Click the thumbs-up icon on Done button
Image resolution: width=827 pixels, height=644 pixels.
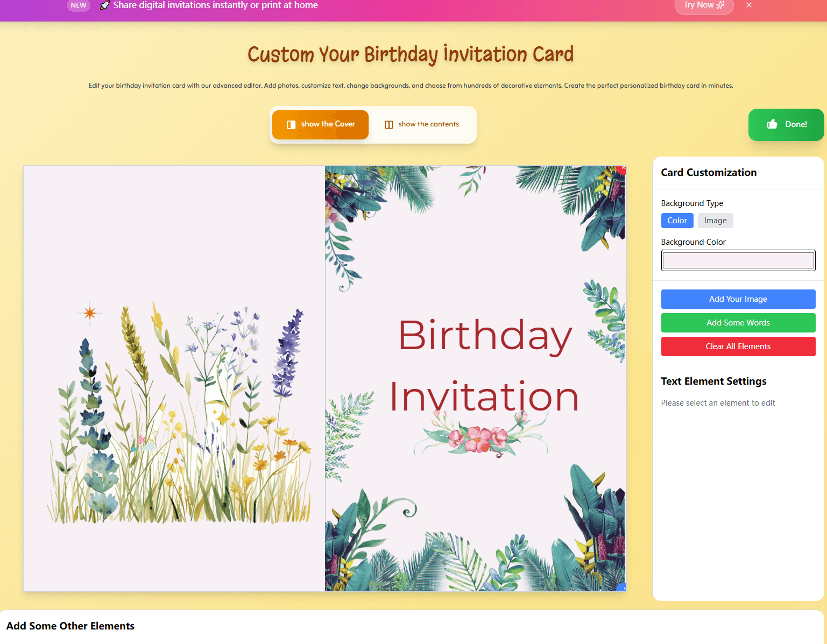[x=772, y=124]
